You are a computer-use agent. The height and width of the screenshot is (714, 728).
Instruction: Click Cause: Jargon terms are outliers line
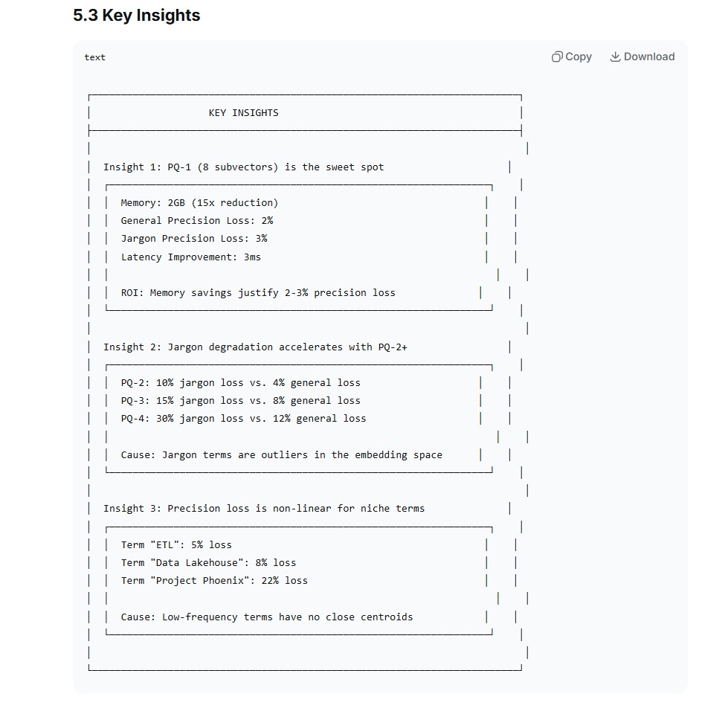[x=281, y=455]
